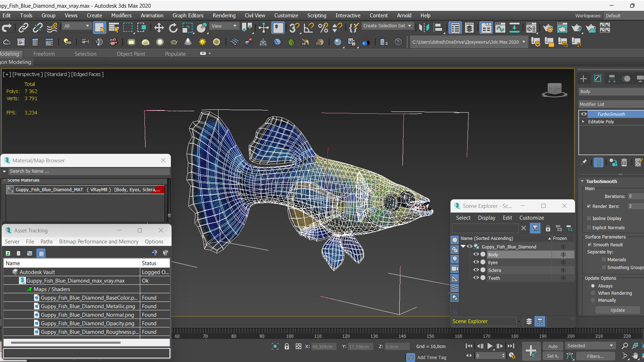Activate the Select Object tool

pyautogui.click(x=100, y=28)
